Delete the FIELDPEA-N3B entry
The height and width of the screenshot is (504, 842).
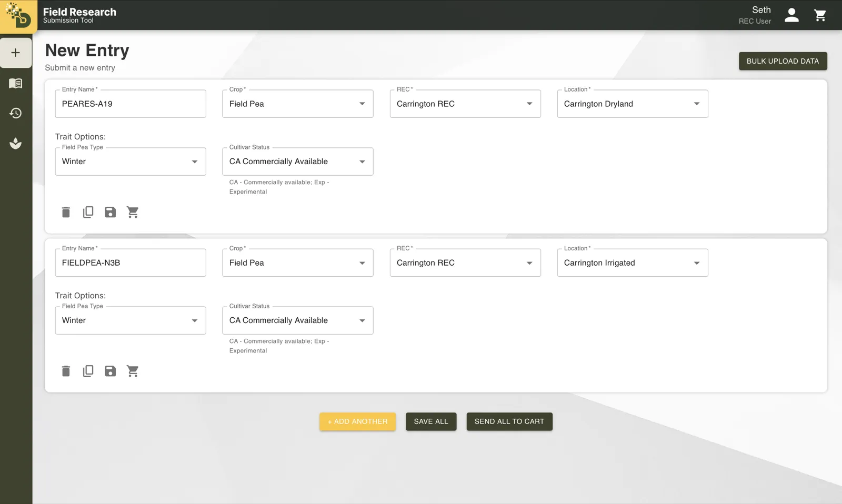[x=66, y=371]
